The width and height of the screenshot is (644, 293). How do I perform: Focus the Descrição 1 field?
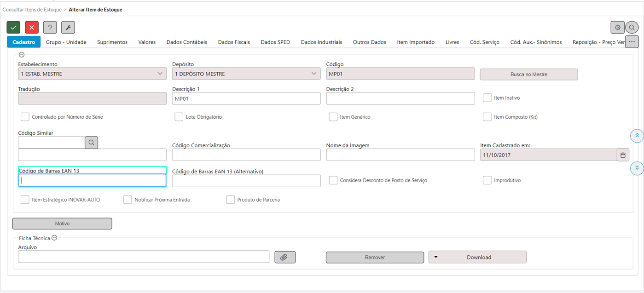point(246,98)
